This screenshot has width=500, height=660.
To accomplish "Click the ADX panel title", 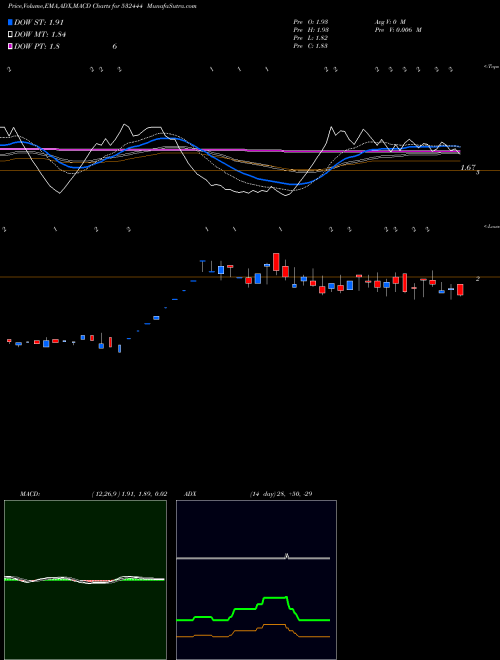I will coord(190,494).
